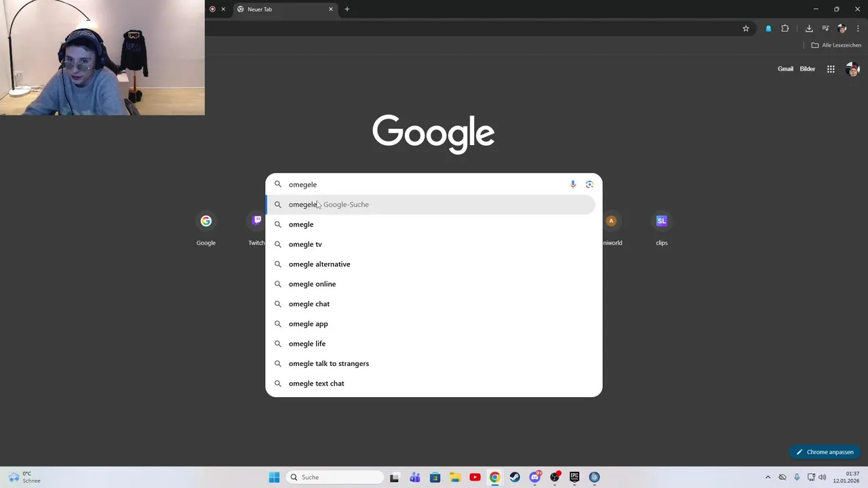The image size is (868, 488).
Task: Open Windows Start menu
Action: (x=274, y=477)
